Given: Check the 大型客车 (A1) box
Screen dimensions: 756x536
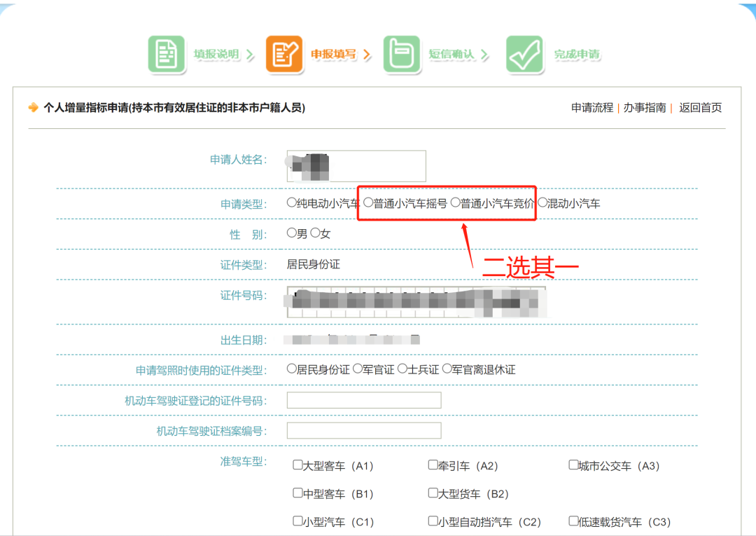Looking at the screenshot, I should [x=297, y=465].
